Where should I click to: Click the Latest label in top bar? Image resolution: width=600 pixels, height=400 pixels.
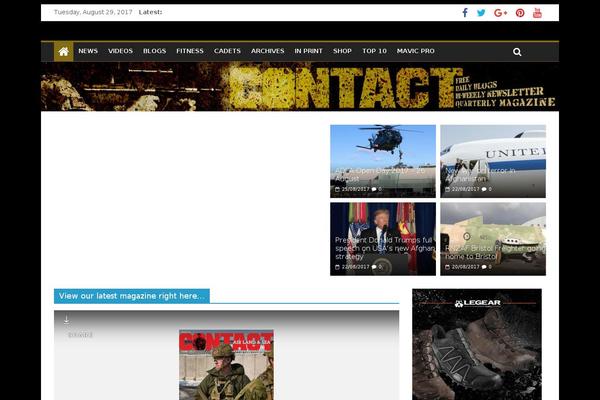tap(150, 12)
